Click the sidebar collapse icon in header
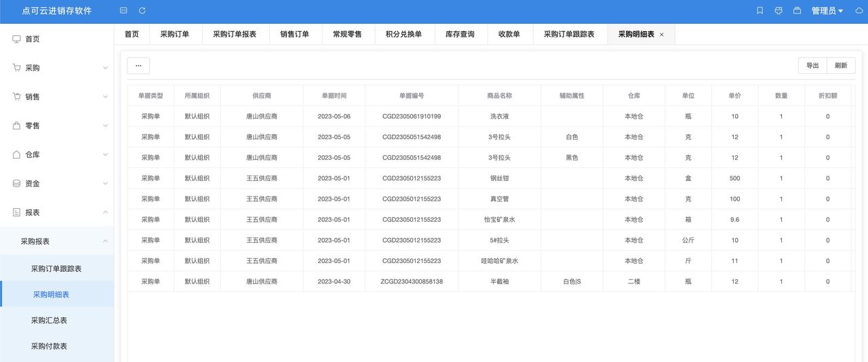This screenshot has width=868, height=362. [x=123, y=11]
